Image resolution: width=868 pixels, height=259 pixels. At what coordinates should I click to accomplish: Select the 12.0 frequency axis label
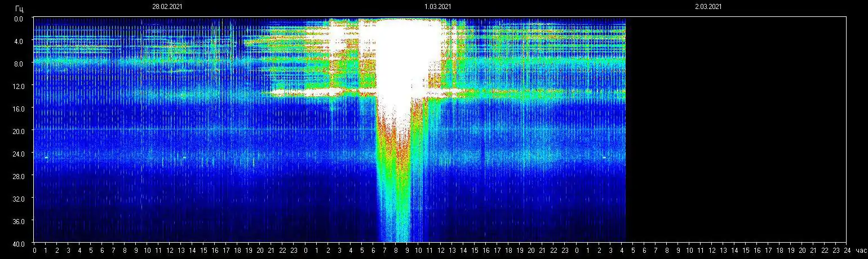[18, 86]
